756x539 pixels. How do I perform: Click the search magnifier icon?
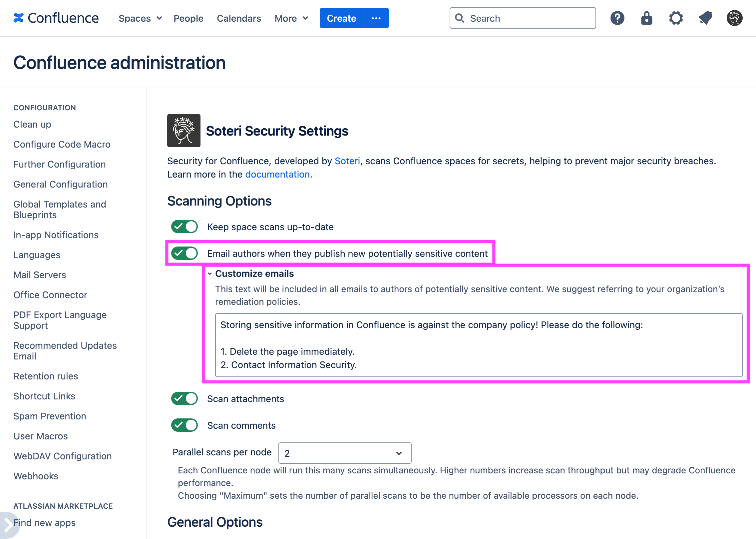click(460, 18)
